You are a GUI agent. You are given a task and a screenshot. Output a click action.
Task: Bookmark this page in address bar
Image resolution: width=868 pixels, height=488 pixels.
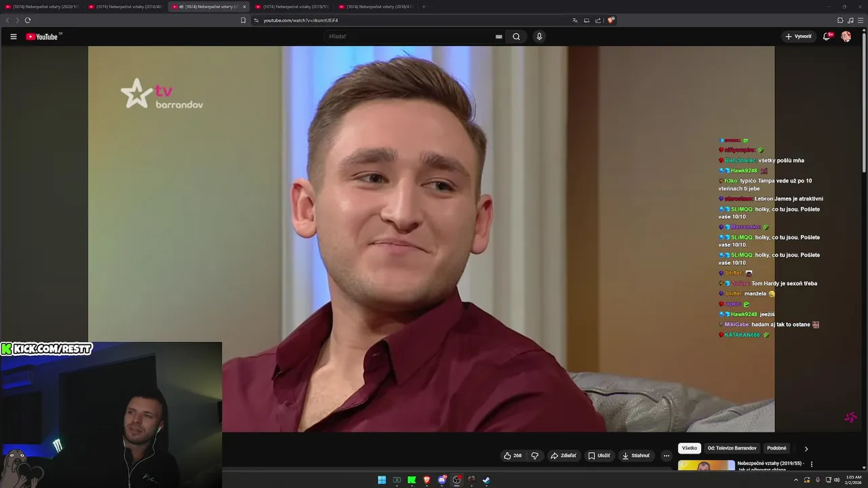(x=243, y=20)
